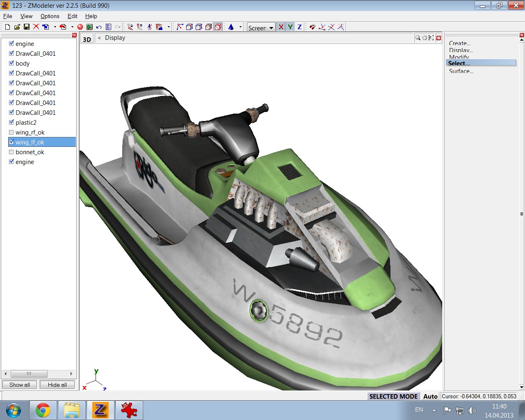Select the viewport zoom magnifier tool
Screen dimensions: 525x420
[x=418, y=38]
